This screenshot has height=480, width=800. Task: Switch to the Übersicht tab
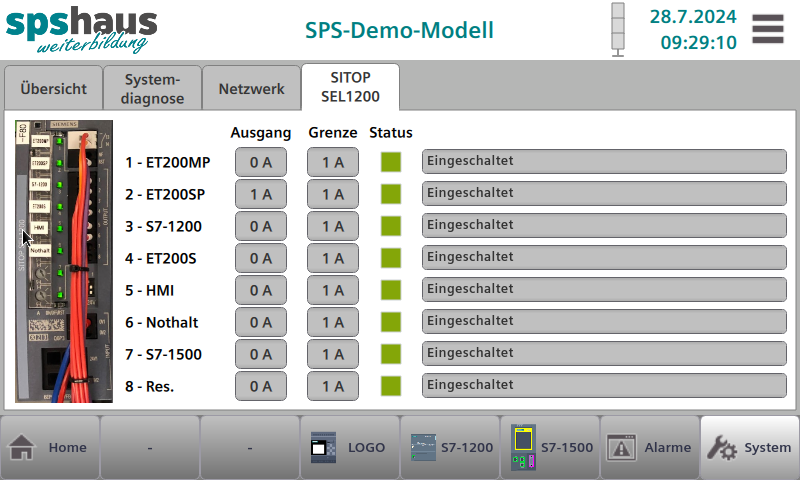coord(54,88)
